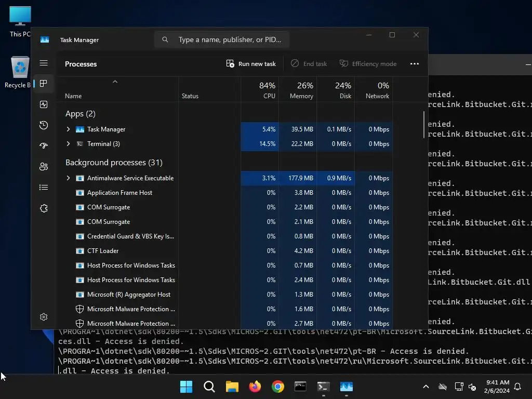Click the muted volume icon in system tray

pyautogui.click(x=472, y=387)
